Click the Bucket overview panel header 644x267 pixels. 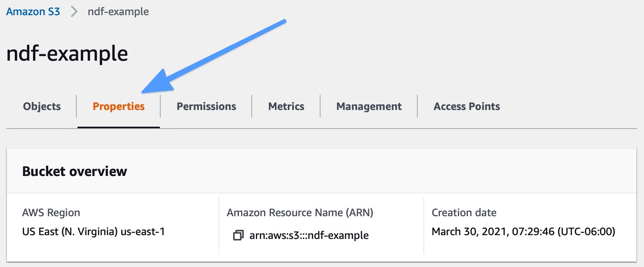pos(74,171)
